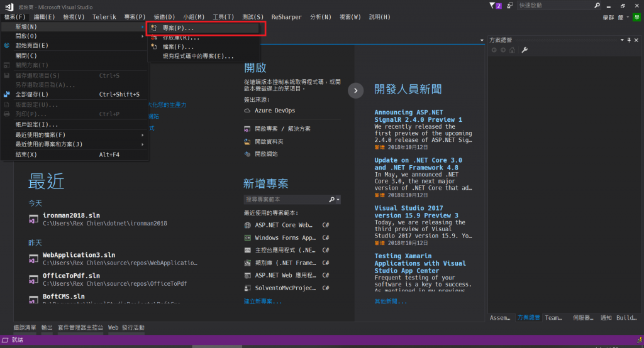Click the Visual Studio logo in title bar
Screen dimensions: 644x348
tap(9, 6)
